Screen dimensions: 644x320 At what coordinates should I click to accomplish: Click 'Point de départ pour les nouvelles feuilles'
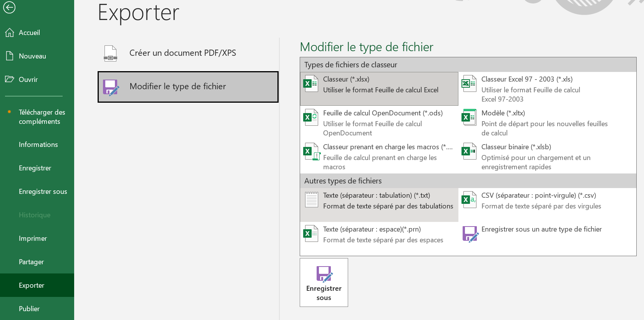544,124
